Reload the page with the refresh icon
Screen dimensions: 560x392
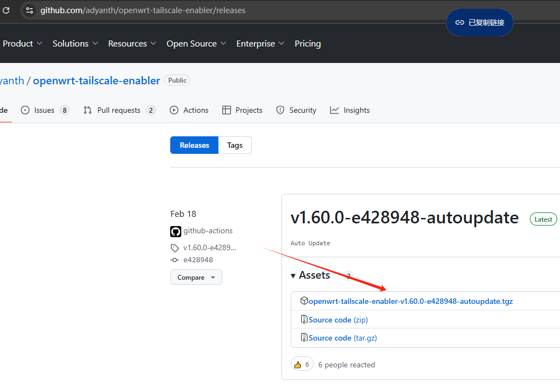pos(6,10)
